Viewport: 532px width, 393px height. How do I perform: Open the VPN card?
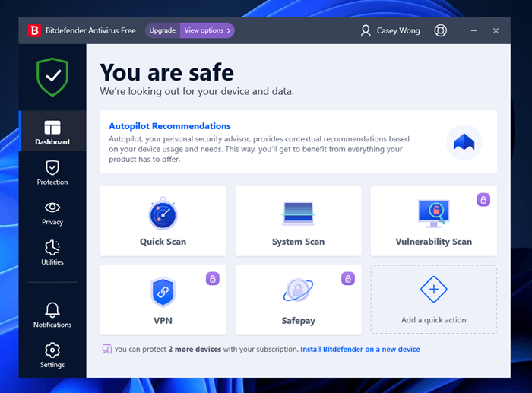[x=163, y=300]
